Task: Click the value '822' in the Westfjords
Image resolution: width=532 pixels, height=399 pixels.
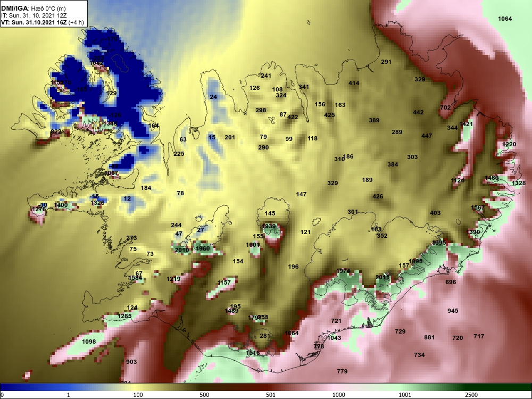Action: (56, 131)
